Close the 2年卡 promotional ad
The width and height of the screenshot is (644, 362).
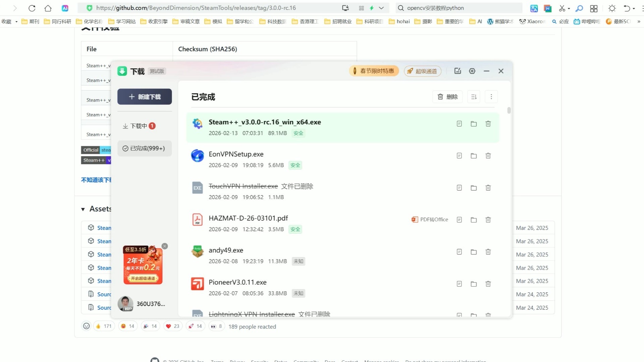(165, 246)
